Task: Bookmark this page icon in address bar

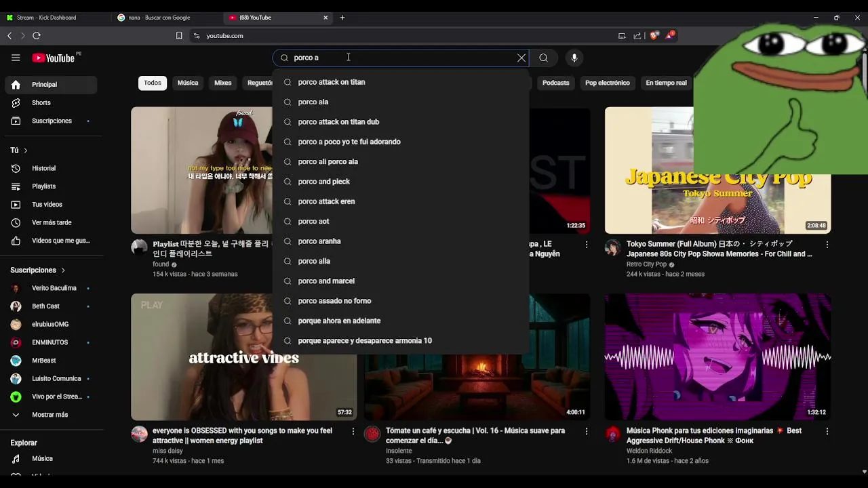Action: click(x=179, y=35)
